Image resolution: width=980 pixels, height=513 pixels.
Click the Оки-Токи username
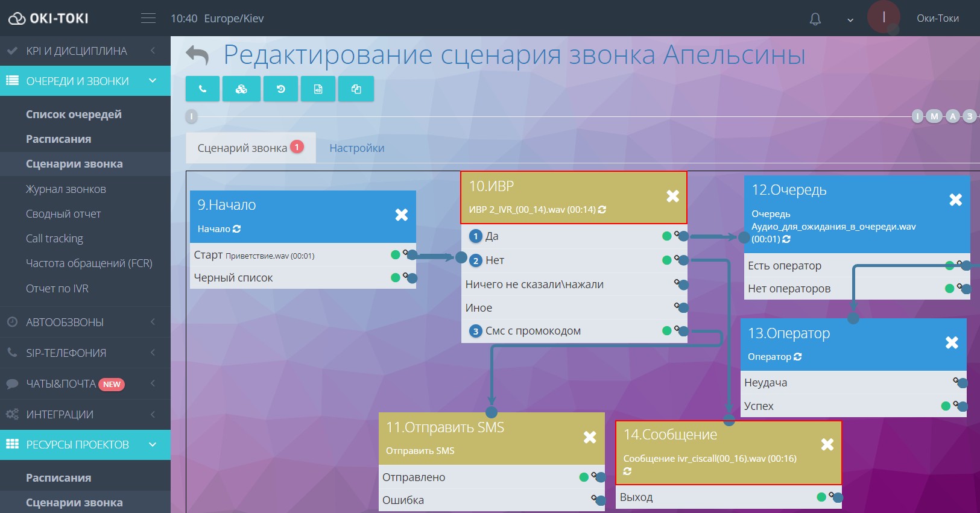click(x=938, y=18)
